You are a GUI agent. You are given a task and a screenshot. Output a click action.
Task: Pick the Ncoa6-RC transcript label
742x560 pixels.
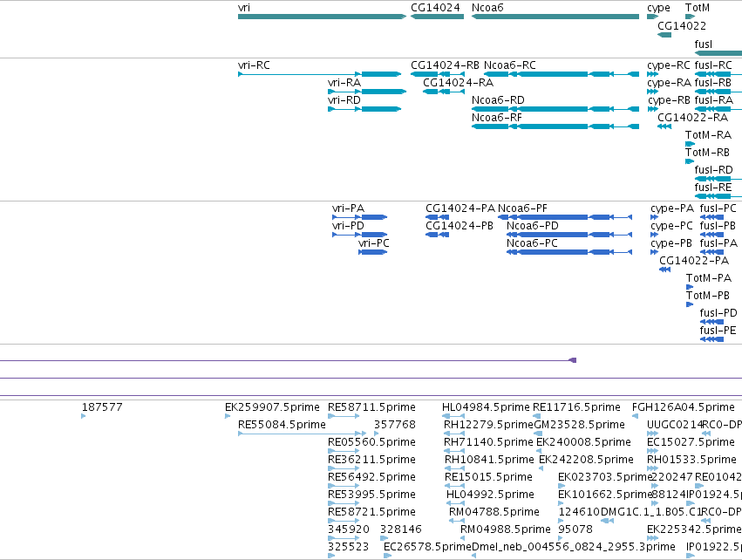point(510,65)
